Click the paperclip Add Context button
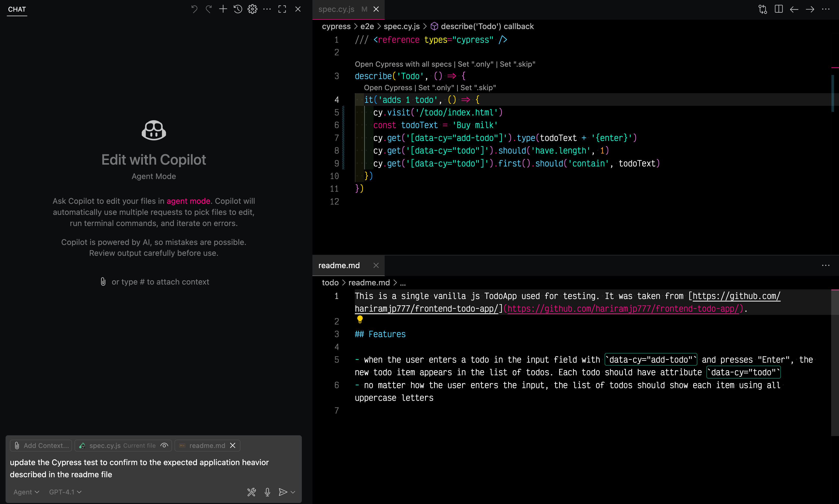The height and width of the screenshot is (504, 839). [x=41, y=446]
